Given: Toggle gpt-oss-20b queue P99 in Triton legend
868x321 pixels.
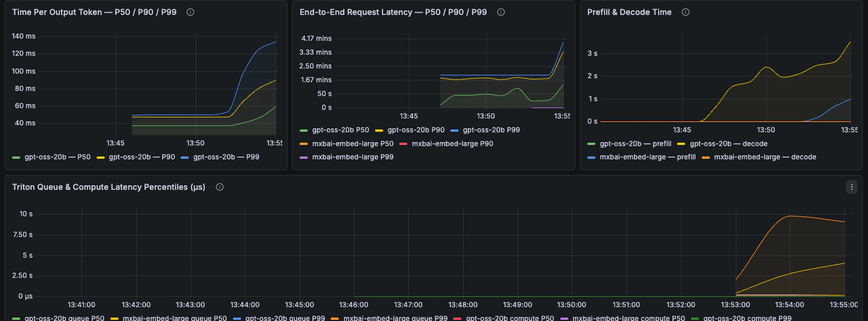Looking at the screenshot, I should (285, 318).
